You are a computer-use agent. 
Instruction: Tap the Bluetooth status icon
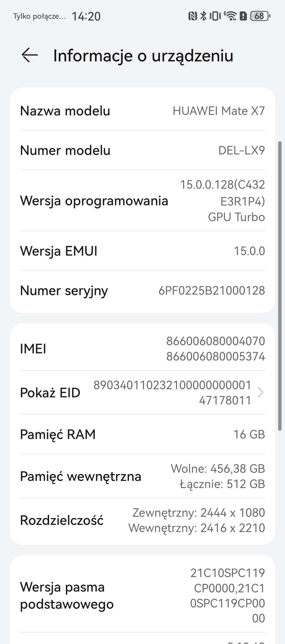click(x=203, y=16)
